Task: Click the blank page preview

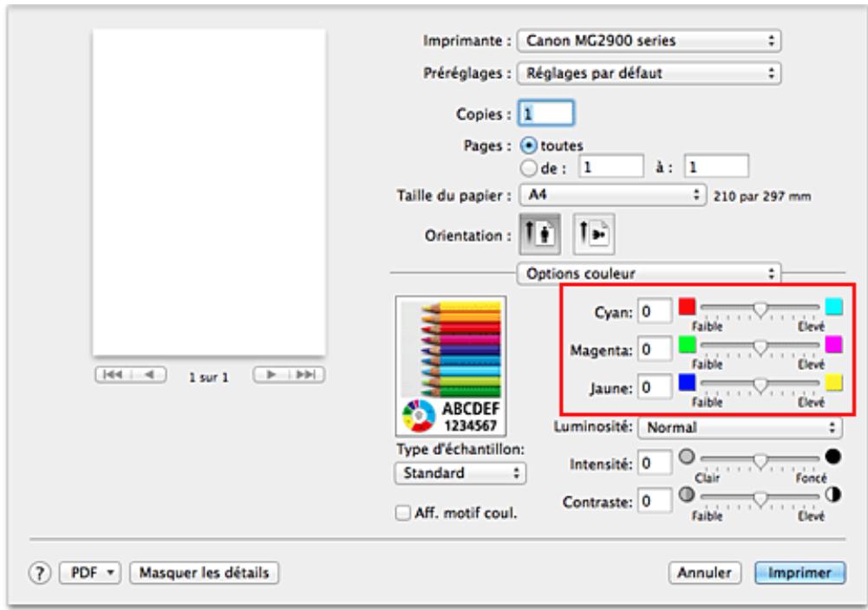Action: [209, 192]
